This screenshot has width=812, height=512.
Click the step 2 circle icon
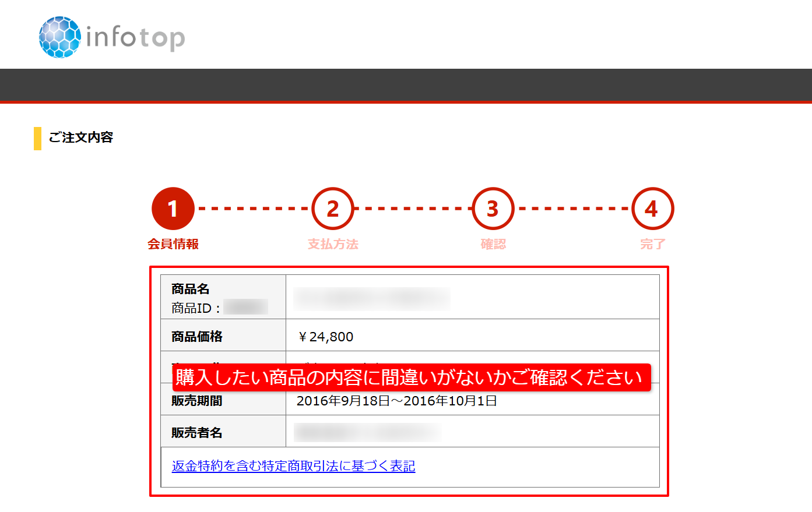coord(333,209)
